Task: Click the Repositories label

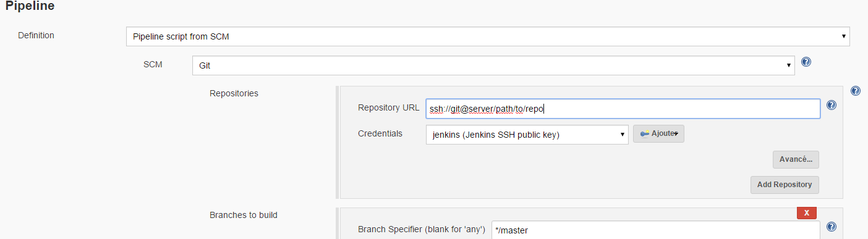Action: pyautogui.click(x=234, y=93)
